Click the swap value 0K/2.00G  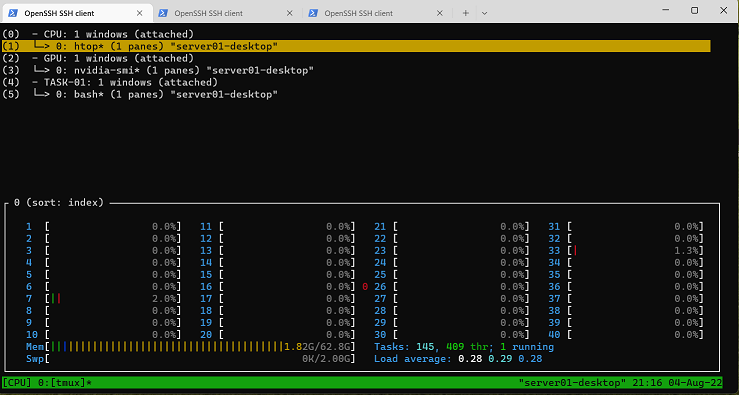tap(327, 359)
